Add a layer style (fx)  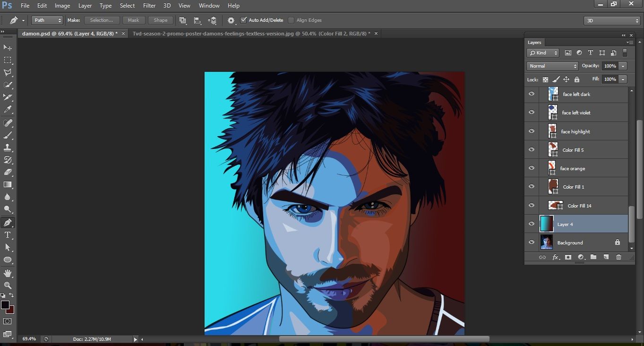click(556, 257)
